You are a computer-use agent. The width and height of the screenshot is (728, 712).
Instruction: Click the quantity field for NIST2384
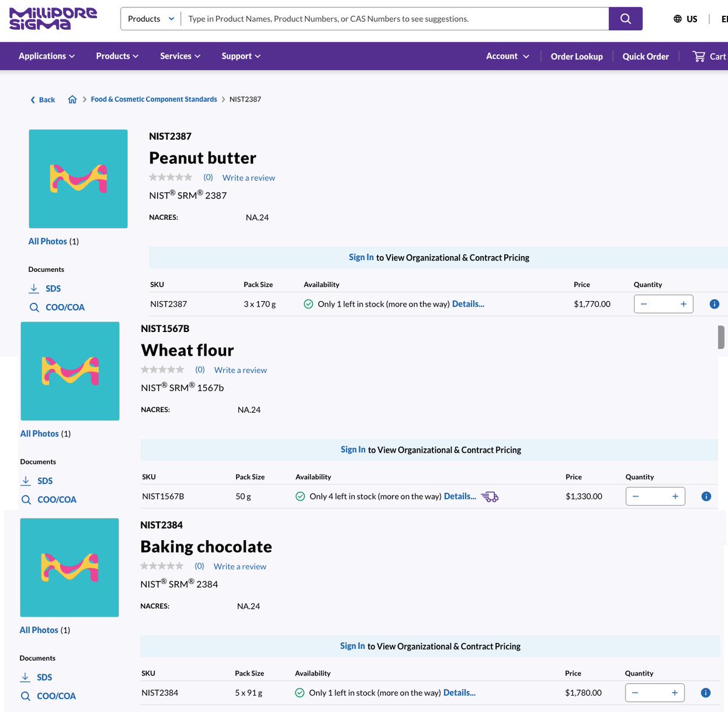pos(655,693)
